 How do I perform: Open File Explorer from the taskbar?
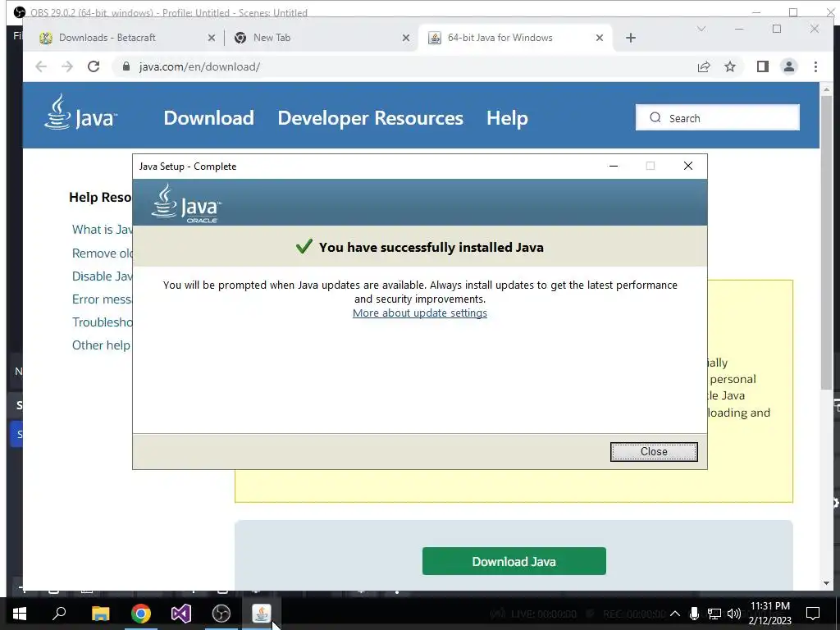[100, 614]
